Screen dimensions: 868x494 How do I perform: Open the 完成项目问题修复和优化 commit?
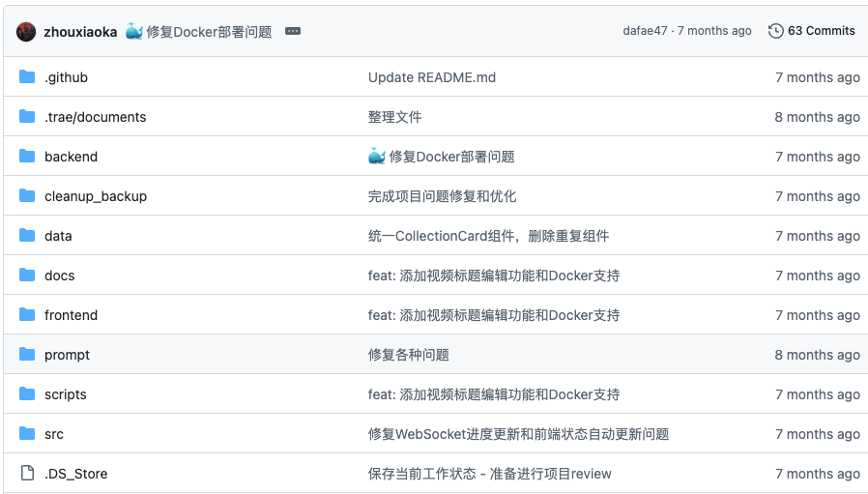pyautogui.click(x=442, y=196)
